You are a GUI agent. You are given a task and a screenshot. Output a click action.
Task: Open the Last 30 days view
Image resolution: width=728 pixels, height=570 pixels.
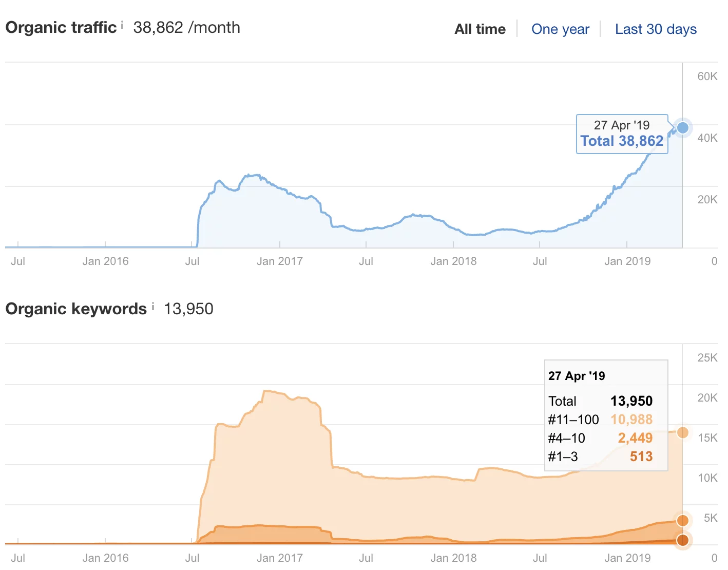click(x=656, y=29)
